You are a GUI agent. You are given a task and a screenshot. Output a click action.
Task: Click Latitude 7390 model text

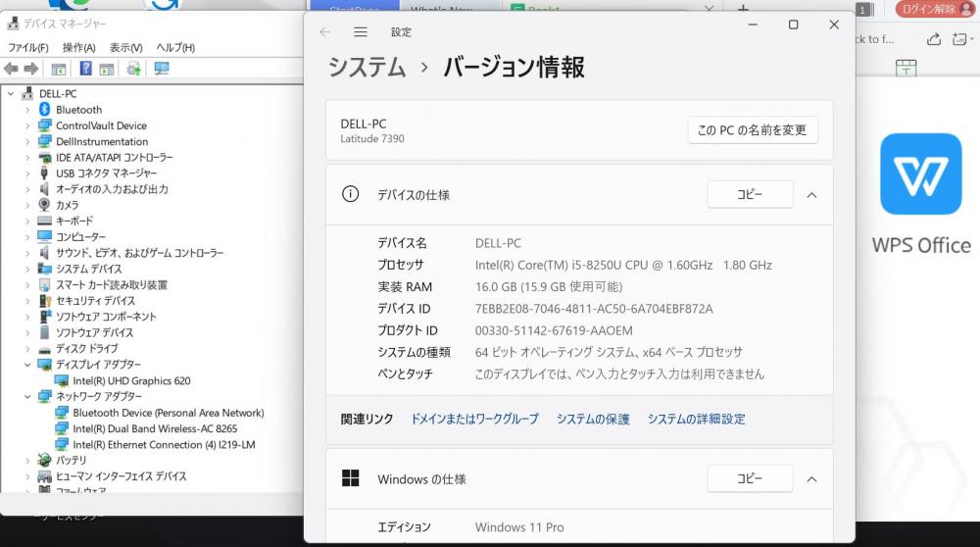pyautogui.click(x=372, y=139)
